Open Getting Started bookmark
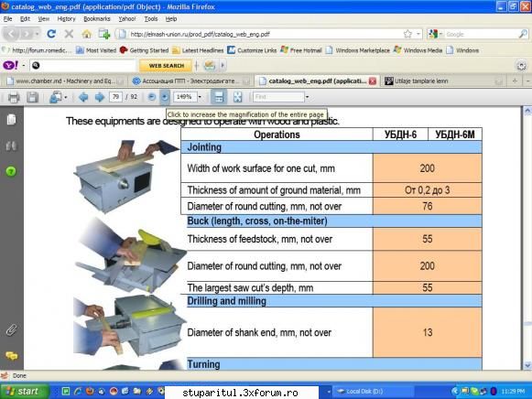The image size is (532, 399). coord(144,50)
